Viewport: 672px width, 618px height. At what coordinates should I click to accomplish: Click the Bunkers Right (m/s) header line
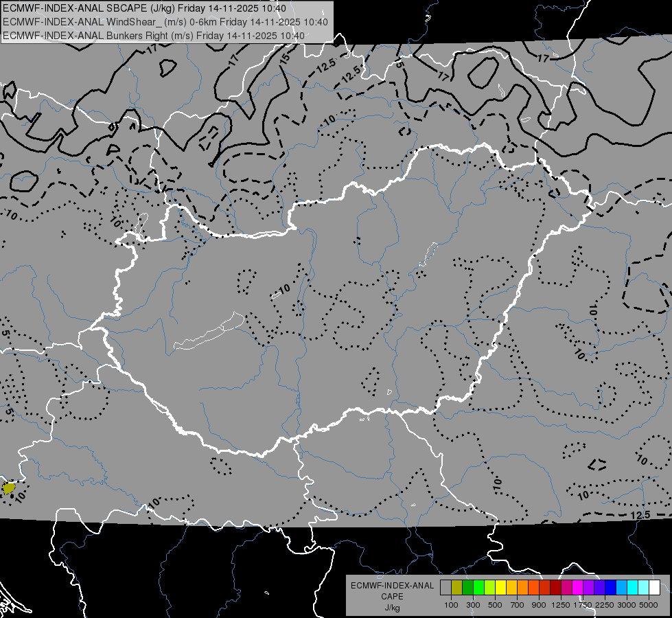click(154, 36)
